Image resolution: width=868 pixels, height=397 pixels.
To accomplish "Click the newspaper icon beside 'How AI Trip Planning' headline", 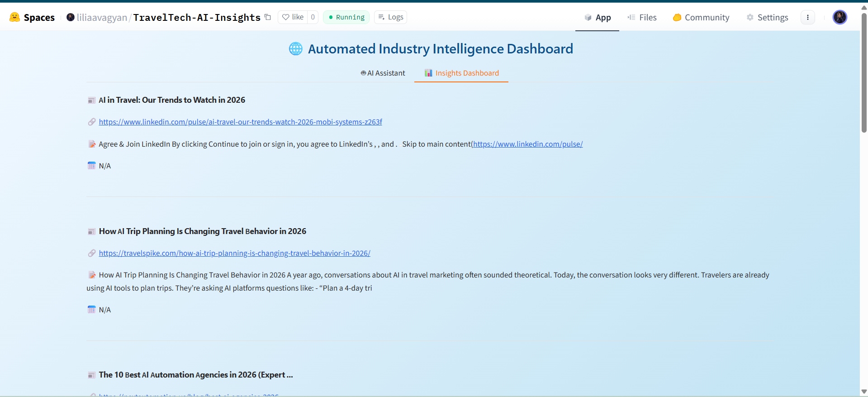I will (x=92, y=231).
